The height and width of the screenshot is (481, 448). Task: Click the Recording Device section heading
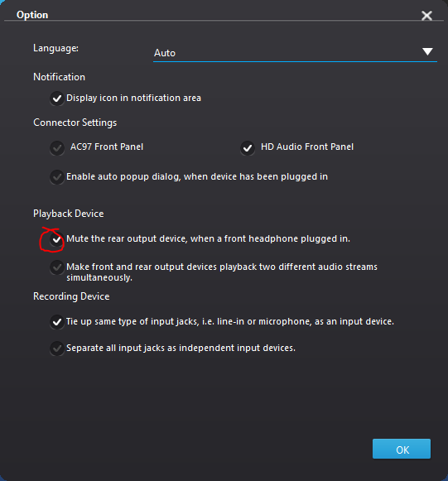(x=71, y=296)
